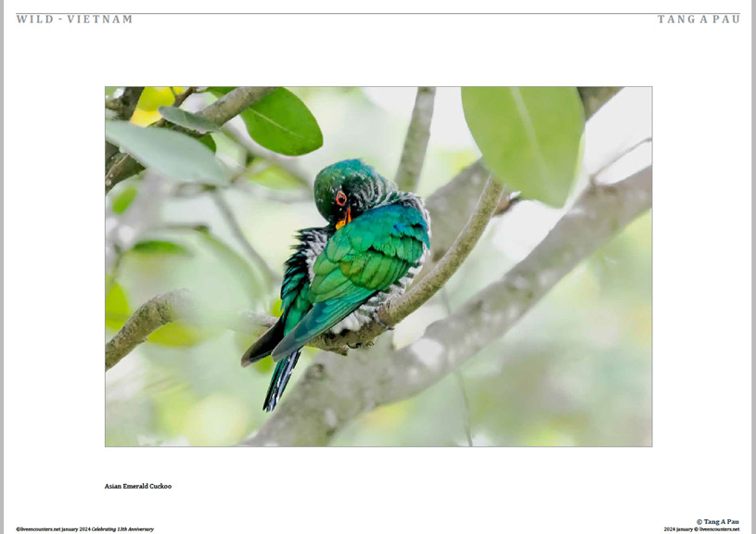The width and height of the screenshot is (756, 534).
Task: Click the pale leaf at photo upper left
Action: (x=165, y=152)
